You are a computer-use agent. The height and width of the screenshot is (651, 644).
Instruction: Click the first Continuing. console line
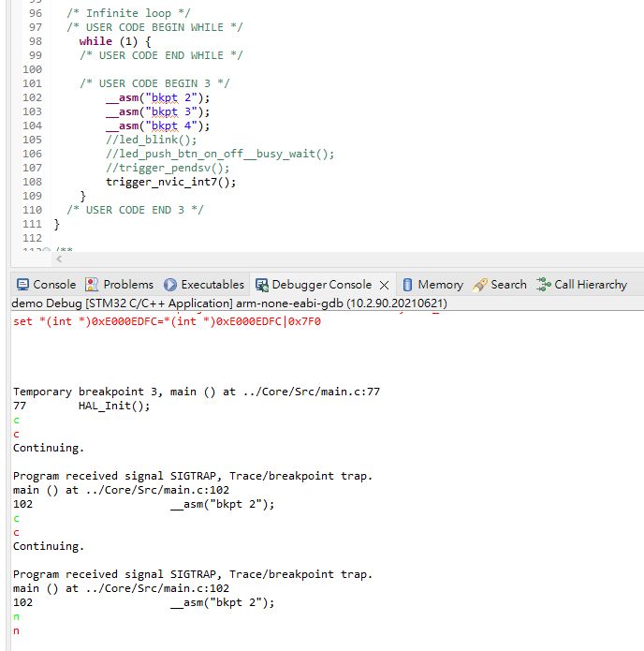pos(49,448)
